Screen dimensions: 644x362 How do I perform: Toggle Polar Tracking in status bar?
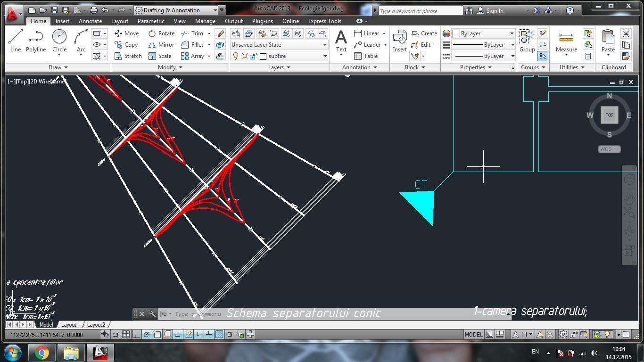pyautogui.click(x=147, y=335)
